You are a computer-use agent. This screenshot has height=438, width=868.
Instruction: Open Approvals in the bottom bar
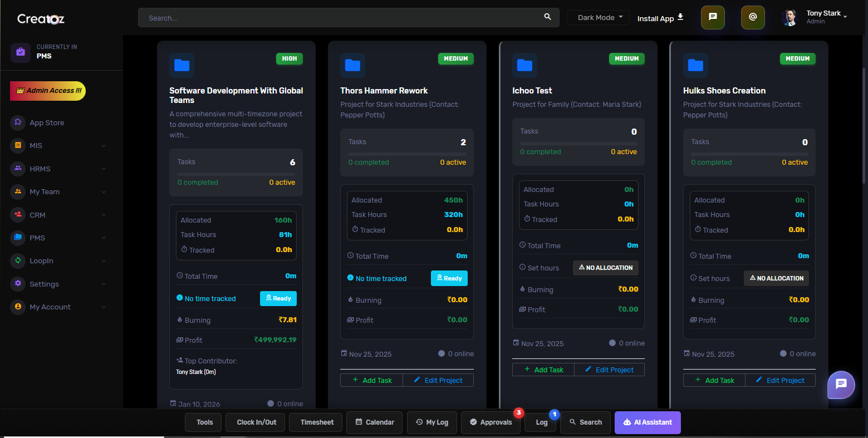tap(491, 422)
